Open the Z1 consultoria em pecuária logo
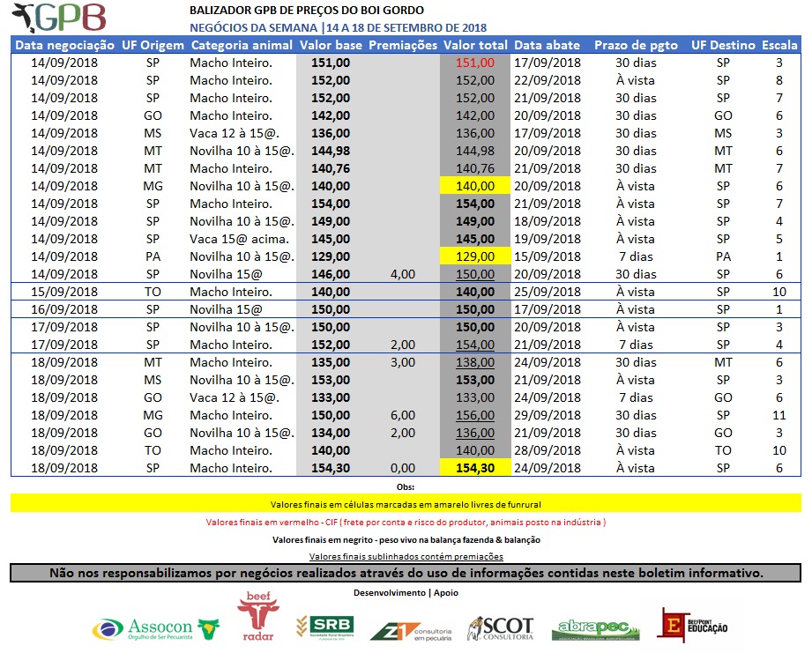The height and width of the screenshot is (653, 812). [411, 631]
